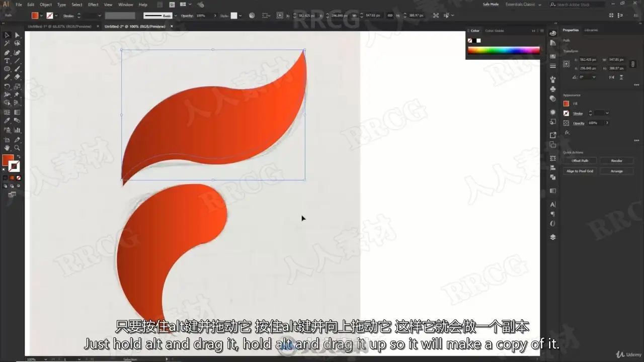Swap fill and stroke colors

[x=19, y=157]
